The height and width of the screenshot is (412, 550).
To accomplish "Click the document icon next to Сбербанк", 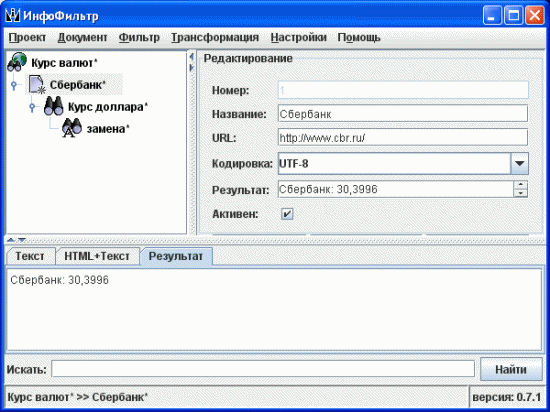I will tap(36, 85).
